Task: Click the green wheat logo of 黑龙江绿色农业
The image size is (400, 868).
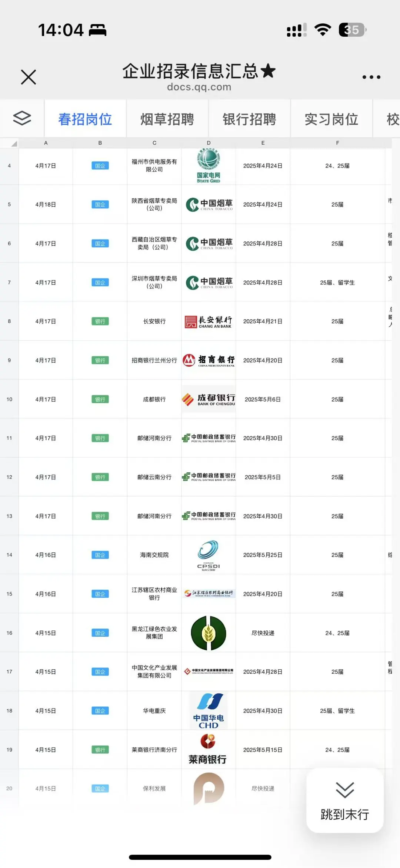Action: [x=209, y=633]
